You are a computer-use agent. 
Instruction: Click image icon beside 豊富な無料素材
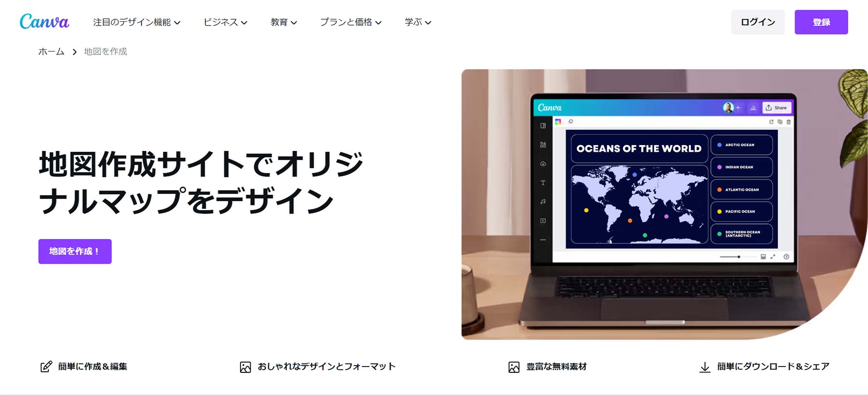514,367
